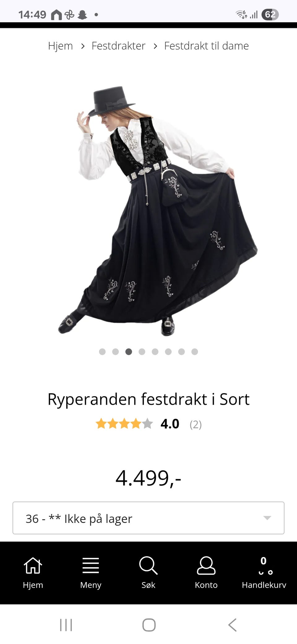Go to Festdrakter breadcrumb
Image resolution: width=297 pixels, height=644 pixels.
(x=118, y=46)
